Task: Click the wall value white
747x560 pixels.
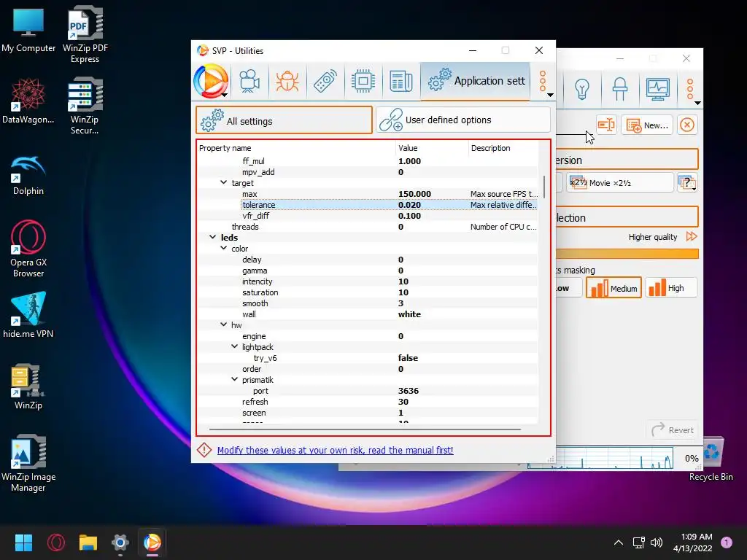Action: tap(409, 314)
